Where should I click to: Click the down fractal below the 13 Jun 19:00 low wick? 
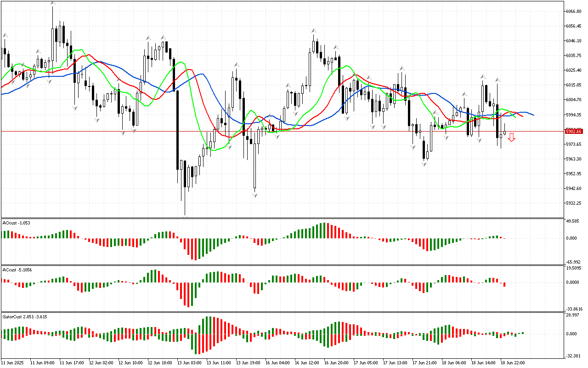[254, 195]
